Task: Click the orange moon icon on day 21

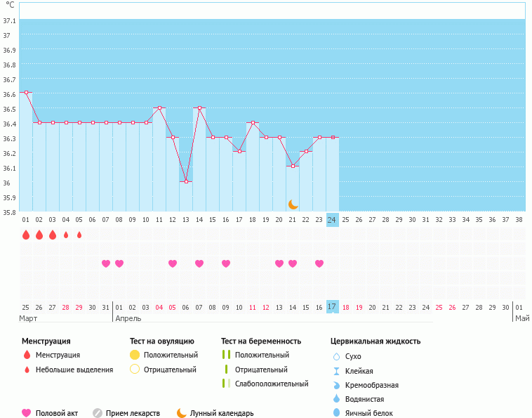Action: click(x=293, y=204)
